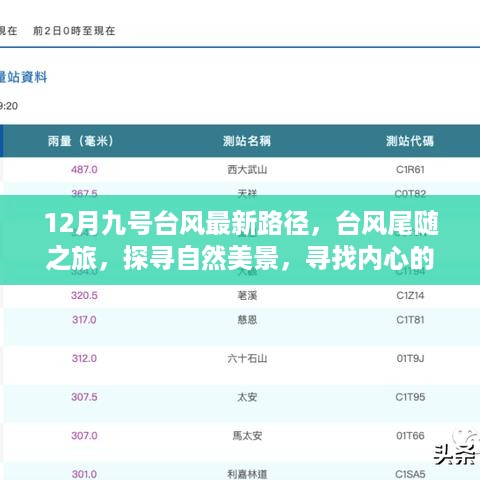Image resolution: width=480 pixels, height=480 pixels.
Task: Click rainfall value 487.0
Action: (x=84, y=170)
